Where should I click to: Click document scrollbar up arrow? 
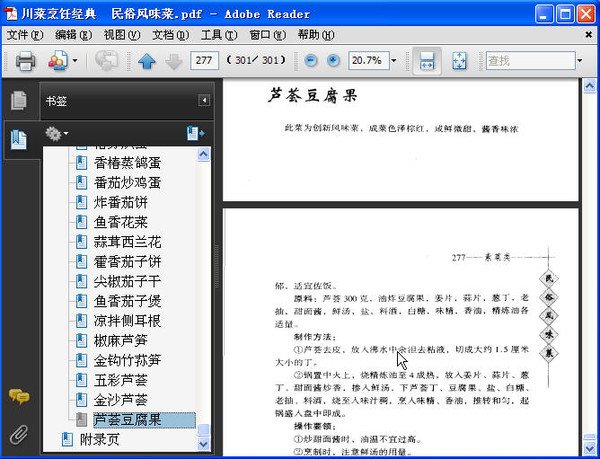click(589, 86)
